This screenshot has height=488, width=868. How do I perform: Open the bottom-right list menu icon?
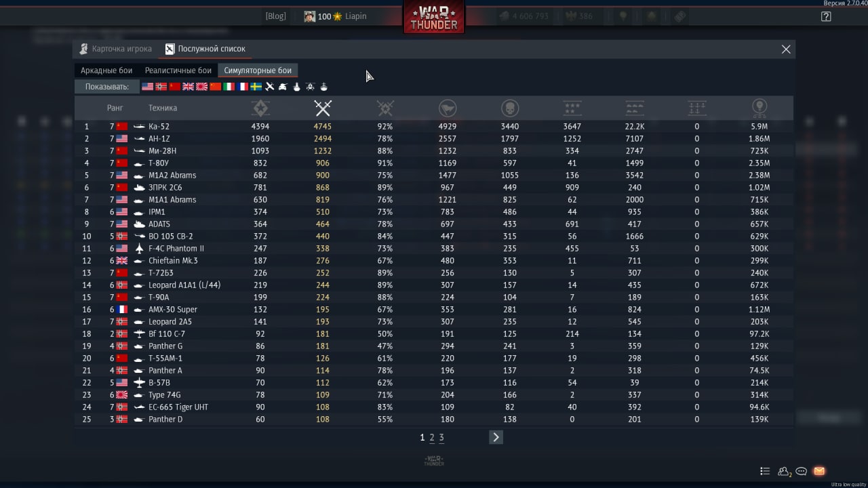(x=765, y=471)
